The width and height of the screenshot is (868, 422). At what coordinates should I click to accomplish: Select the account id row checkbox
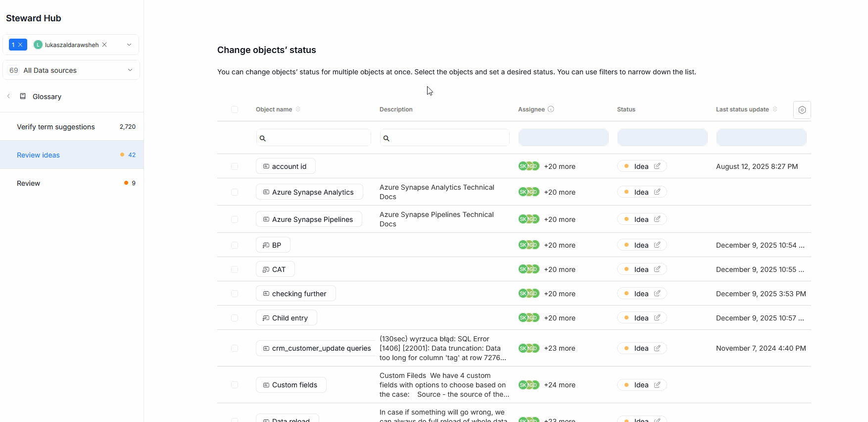point(235,166)
